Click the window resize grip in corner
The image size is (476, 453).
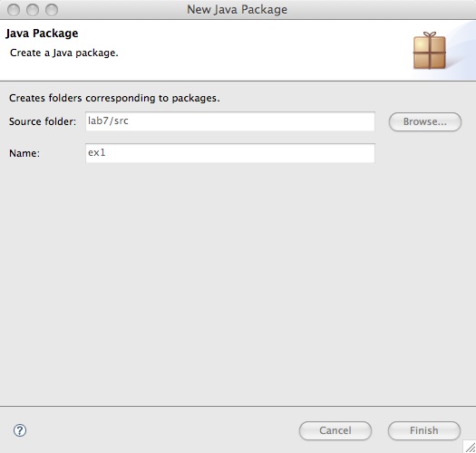click(470, 447)
